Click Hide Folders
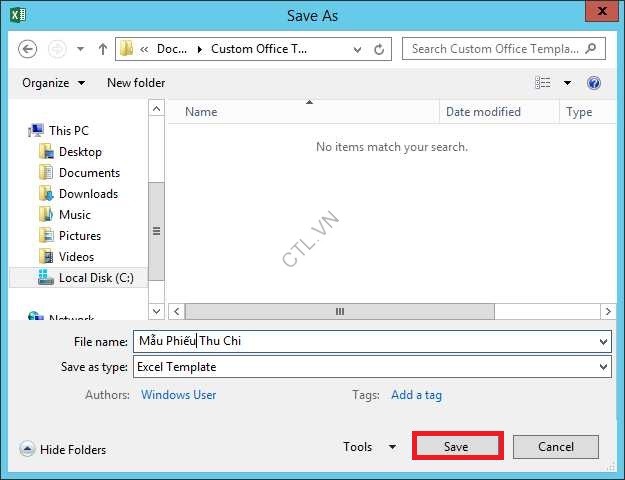This screenshot has height=480, width=625. coord(63,450)
